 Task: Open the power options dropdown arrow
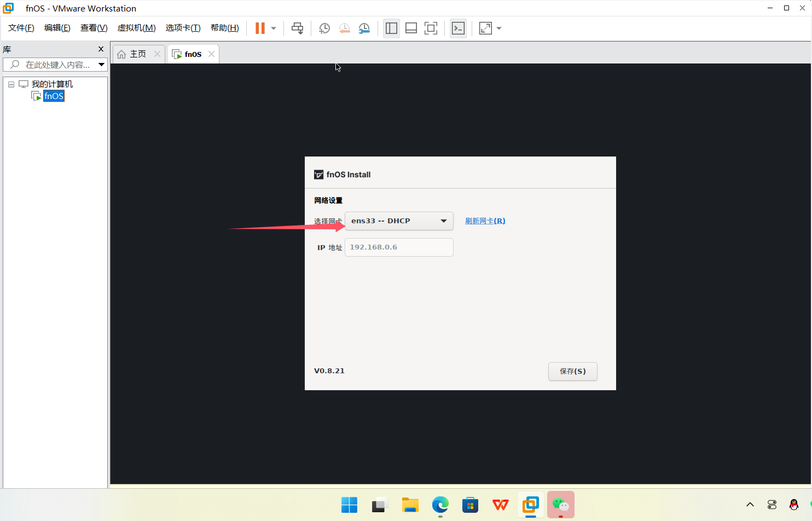point(274,28)
